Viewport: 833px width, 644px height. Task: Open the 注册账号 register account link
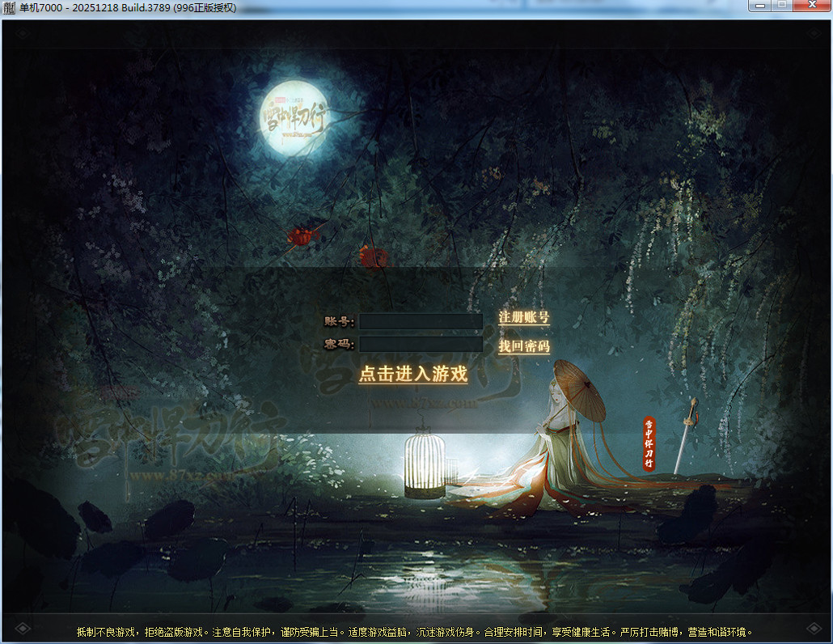click(x=523, y=317)
